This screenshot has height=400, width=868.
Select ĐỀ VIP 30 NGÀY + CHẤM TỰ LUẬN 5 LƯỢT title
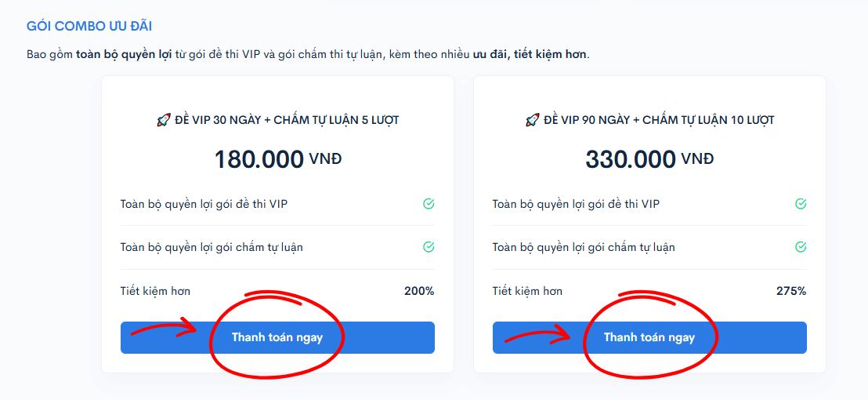click(285, 120)
